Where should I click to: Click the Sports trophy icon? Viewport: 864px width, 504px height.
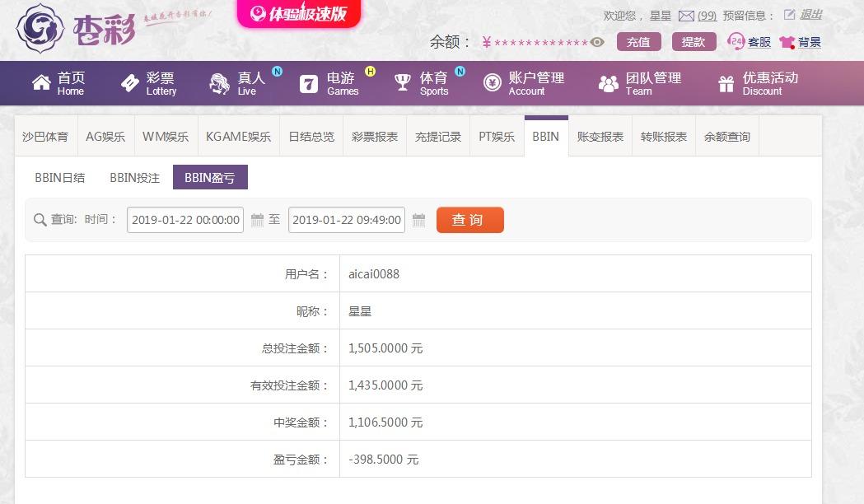point(403,83)
